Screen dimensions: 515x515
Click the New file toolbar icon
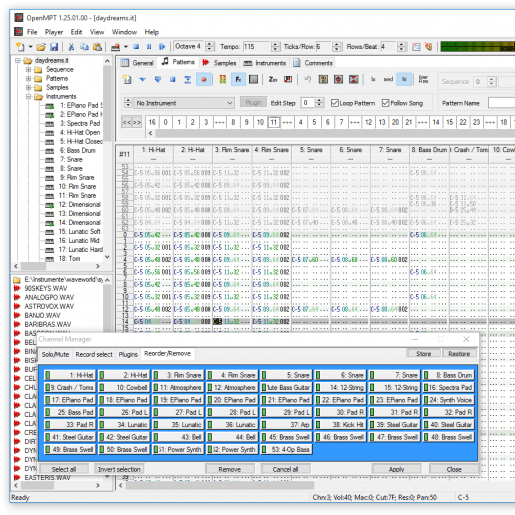[x=21, y=47]
